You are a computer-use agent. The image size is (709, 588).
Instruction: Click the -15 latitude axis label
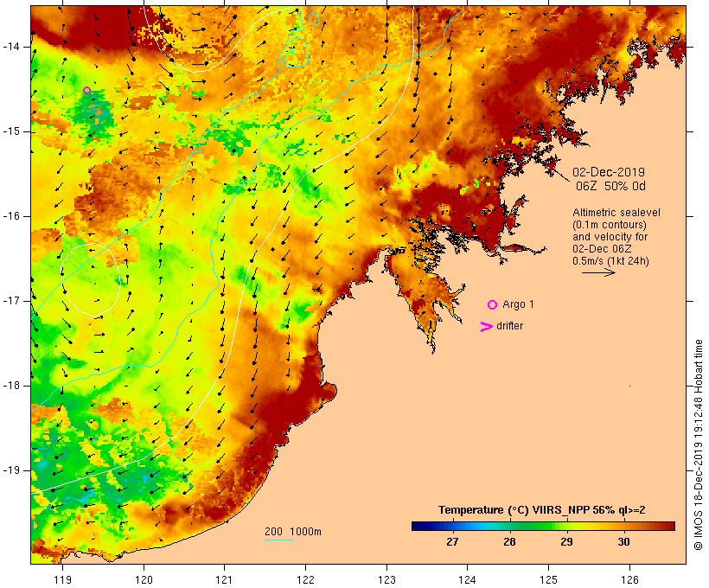(11, 131)
